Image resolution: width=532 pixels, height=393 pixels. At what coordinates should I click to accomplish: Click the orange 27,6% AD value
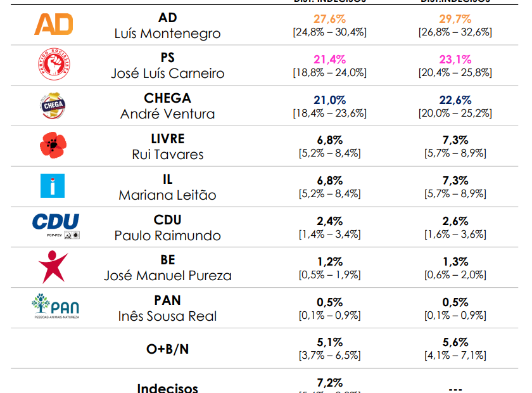(329, 19)
